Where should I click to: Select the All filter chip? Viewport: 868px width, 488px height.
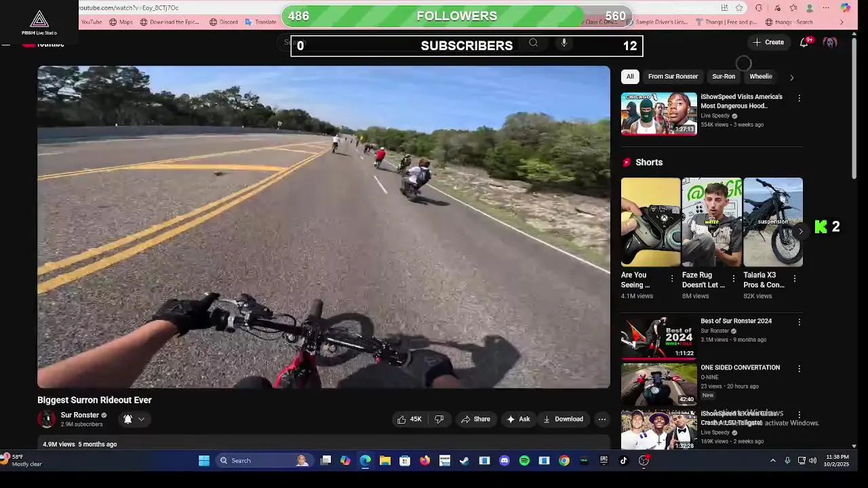tap(630, 77)
